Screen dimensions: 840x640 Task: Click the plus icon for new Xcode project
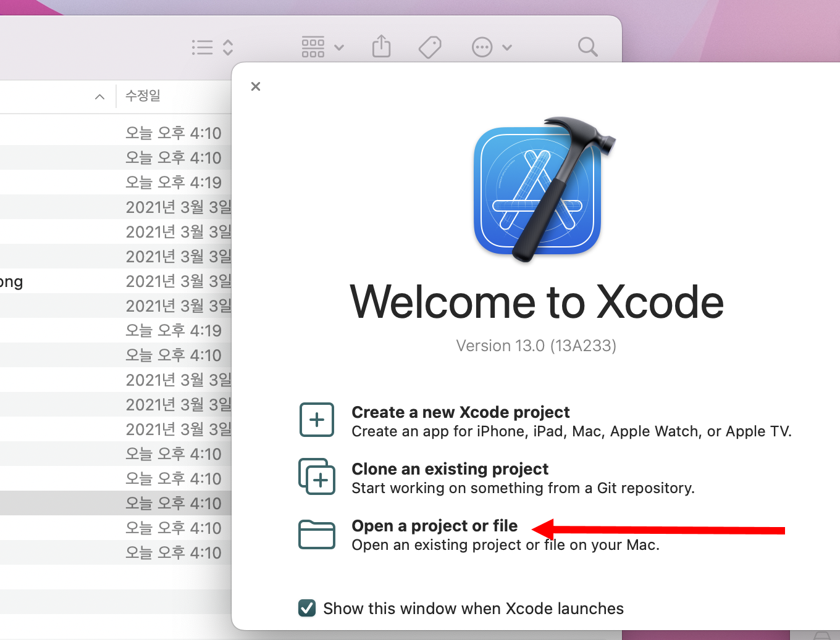[x=317, y=420]
